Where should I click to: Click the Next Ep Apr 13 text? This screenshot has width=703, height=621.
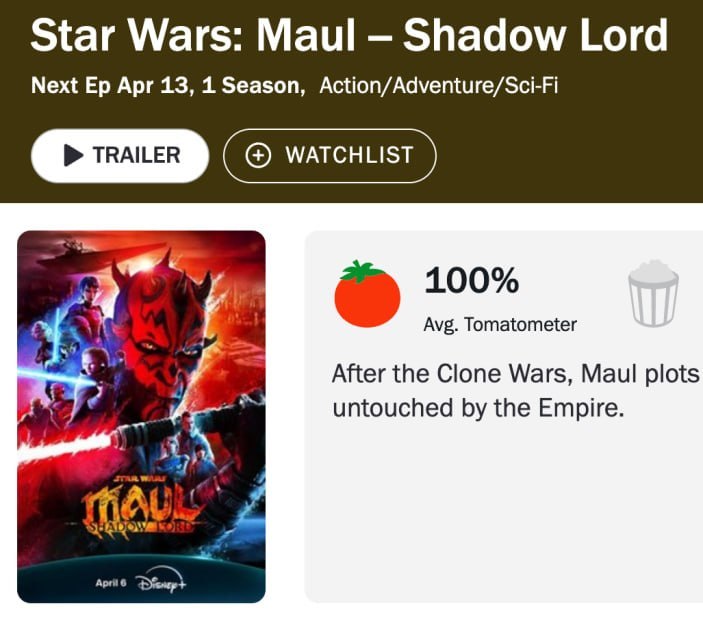(99, 86)
